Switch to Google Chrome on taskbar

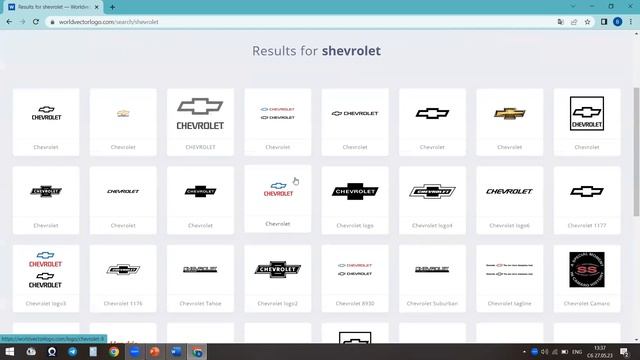point(114,352)
